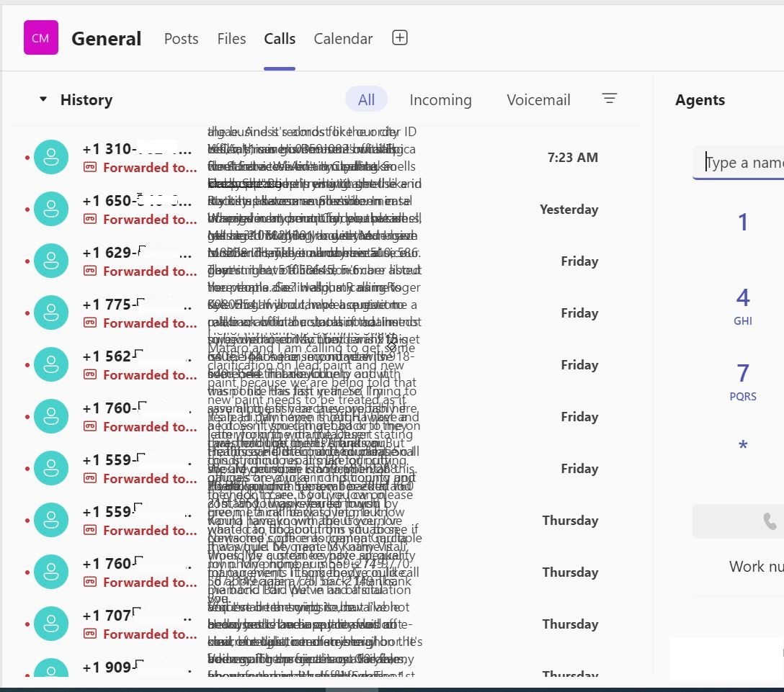Click the Agents heading

700,100
